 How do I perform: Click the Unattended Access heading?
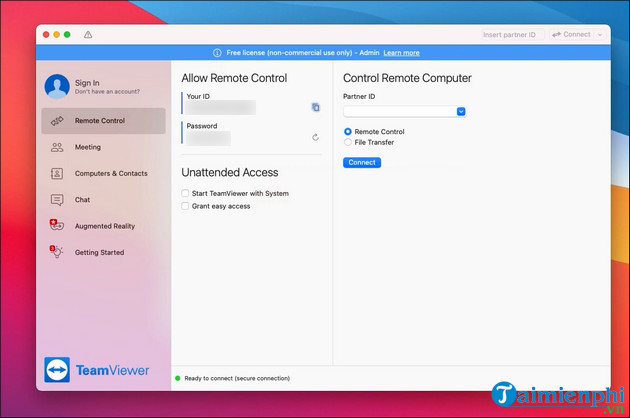point(230,172)
